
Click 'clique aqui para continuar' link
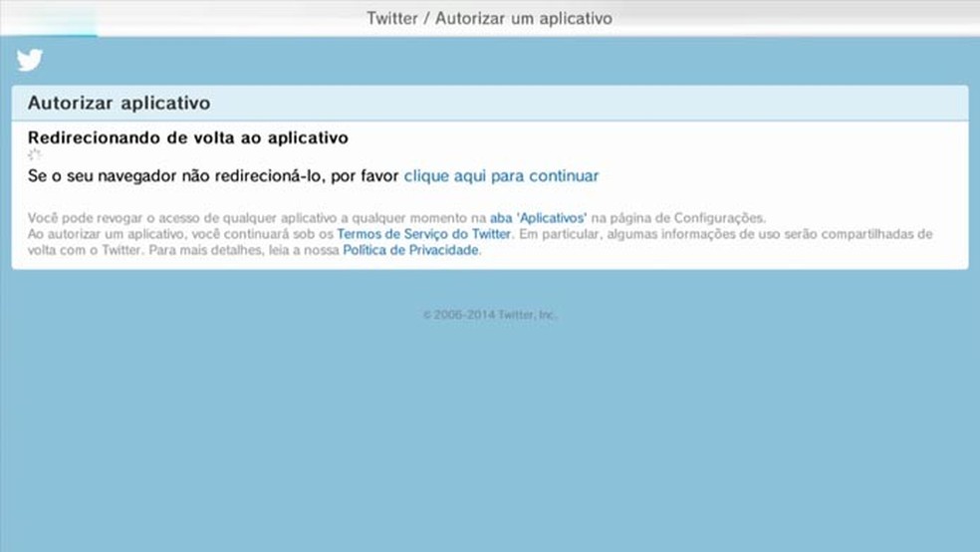coord(501,175)
